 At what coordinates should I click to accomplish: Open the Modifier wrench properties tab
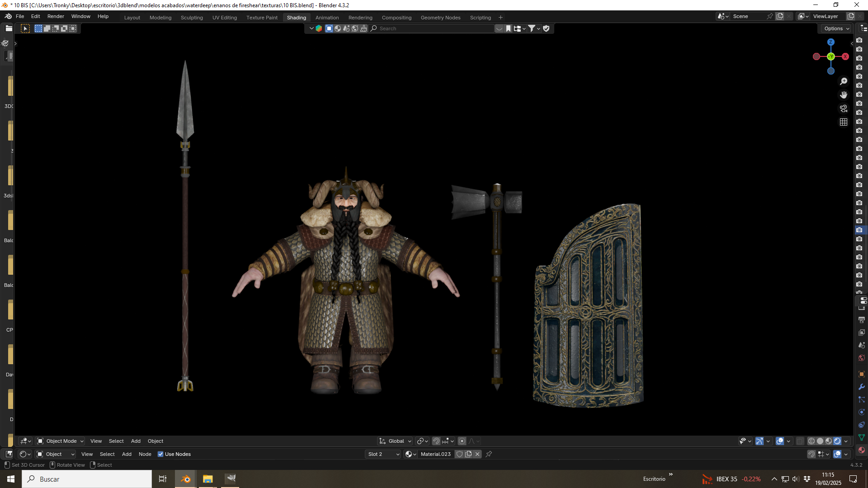point(862,387)
